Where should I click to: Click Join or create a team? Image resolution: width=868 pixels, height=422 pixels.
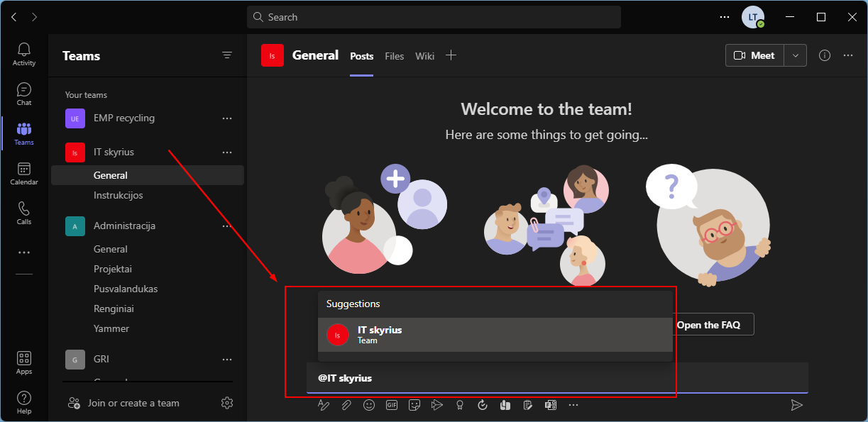coord(133,403)
